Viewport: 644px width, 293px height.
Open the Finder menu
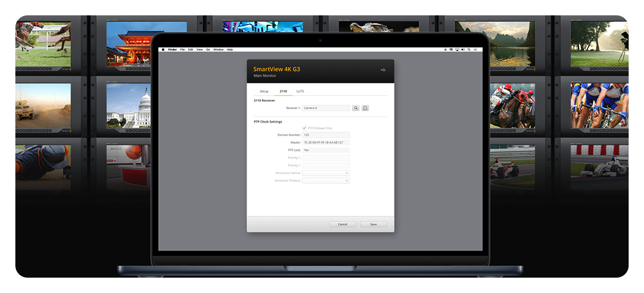[x=172, y=49]
